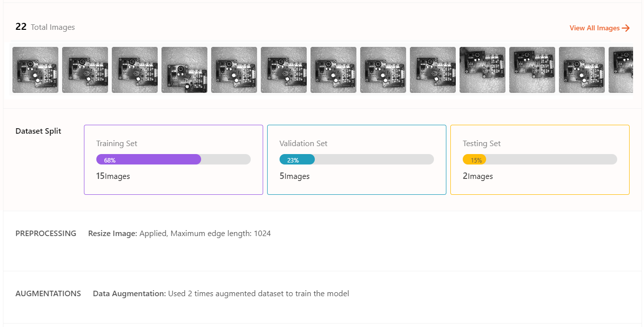Open the seventh image thumbnail

(333, 70)
